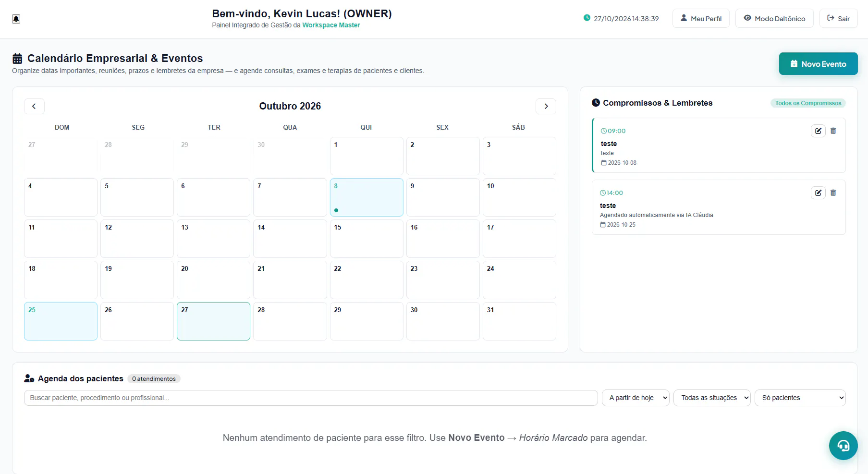Click the date-time 27/10/2026 14:38:39

626,19
